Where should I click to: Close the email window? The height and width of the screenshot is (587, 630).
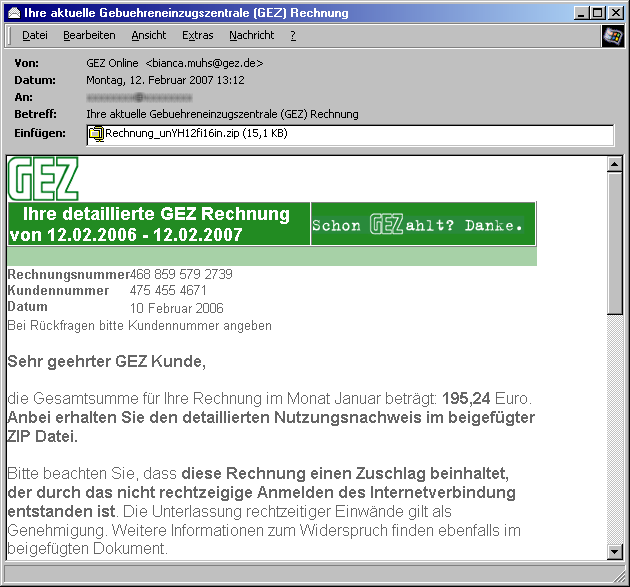click(616, 13)
